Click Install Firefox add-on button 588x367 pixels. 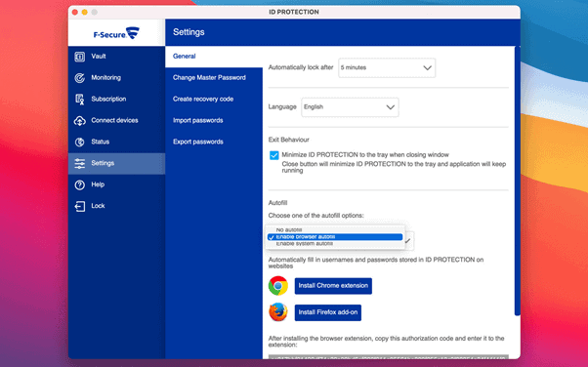click(x=328, y=312)
